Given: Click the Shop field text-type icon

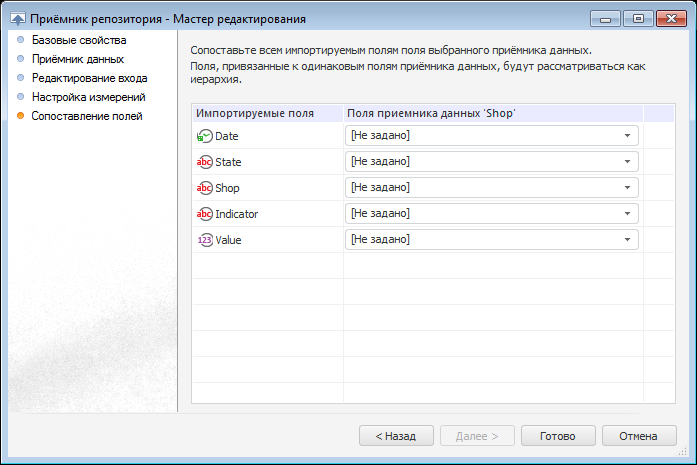Looking at the screenshot, I should [205, 188].
